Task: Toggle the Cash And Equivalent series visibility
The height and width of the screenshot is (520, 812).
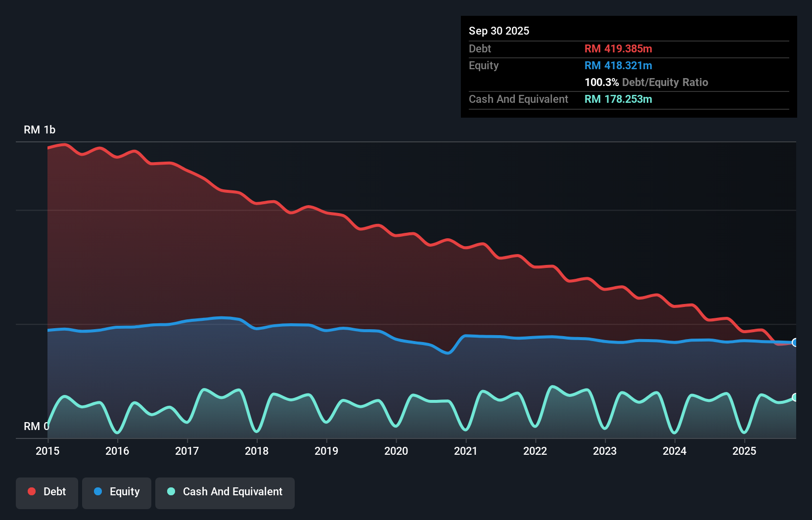Action: (225, 492)
